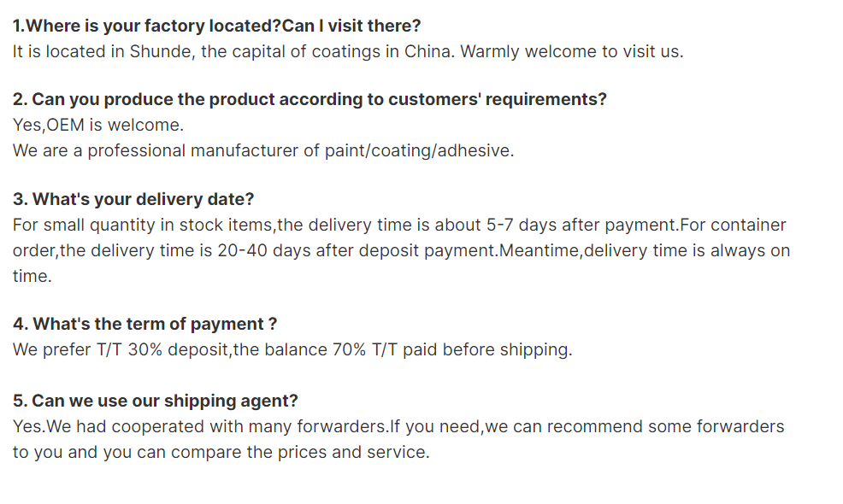This screenshot has width=843, height=504.
Task: Click the customers' requirements question heading
Action: click(x=309, y=99)
